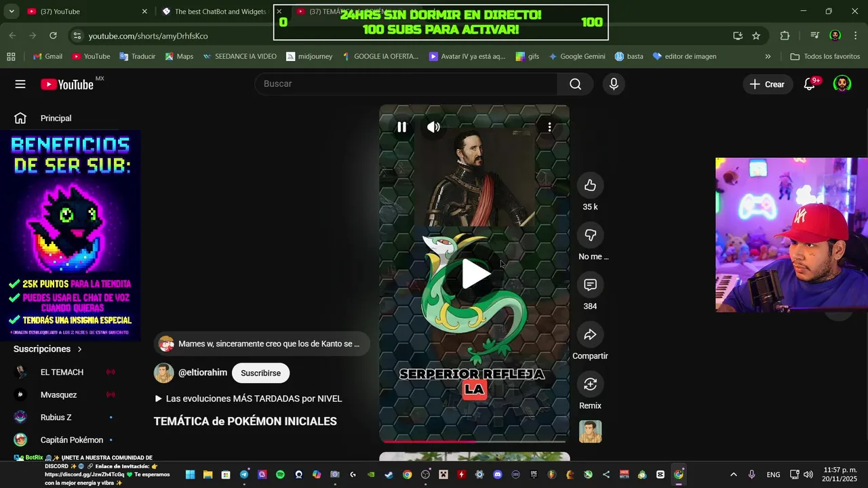Open Spotify in the taskbar

click(x=280, y=474)
